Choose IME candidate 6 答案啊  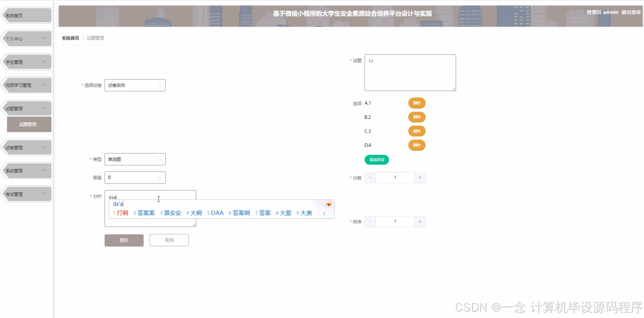point(239,213)
